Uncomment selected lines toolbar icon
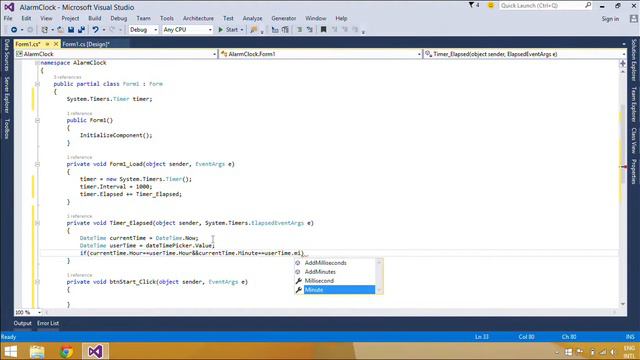Viewport: 640px width, 360px height. click(310, 30)
